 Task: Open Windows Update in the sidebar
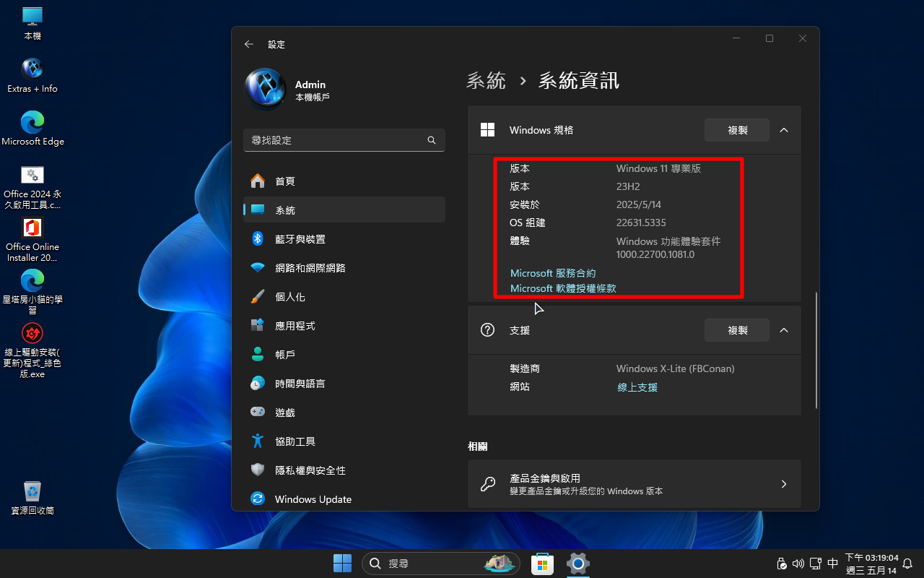[344, 499]
